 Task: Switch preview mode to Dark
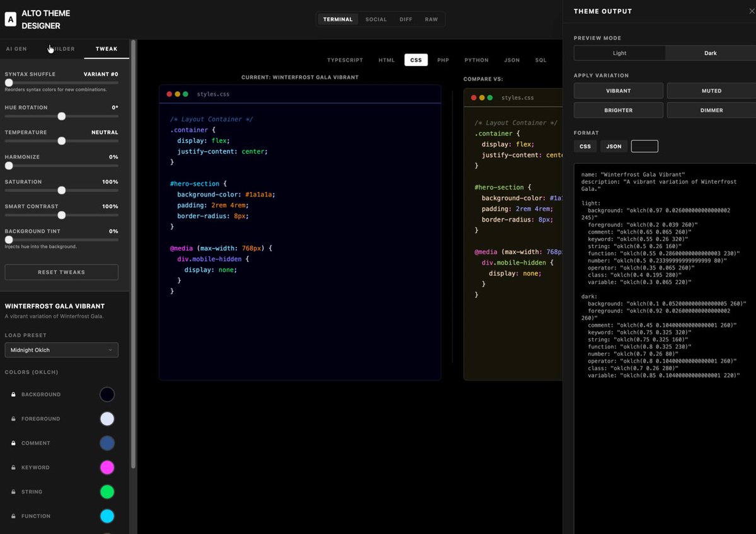point(710,53)
